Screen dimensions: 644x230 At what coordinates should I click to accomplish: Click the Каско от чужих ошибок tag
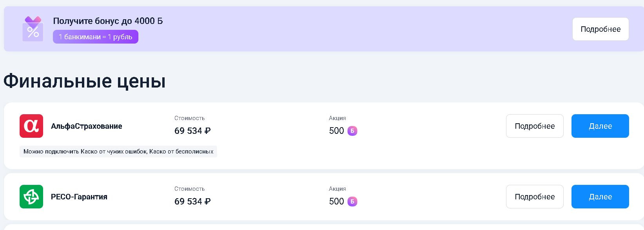coord(118,152)
